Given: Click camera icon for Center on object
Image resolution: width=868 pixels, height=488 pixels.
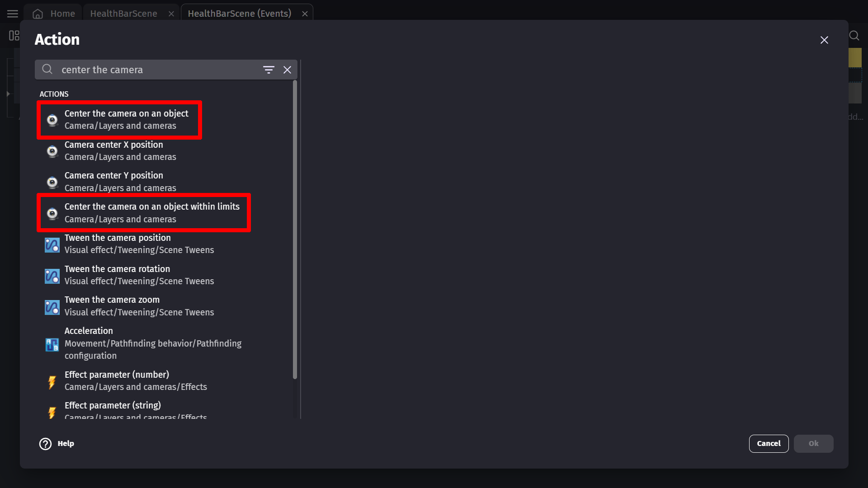Looking at the screenshot, I should click(52, 120).
